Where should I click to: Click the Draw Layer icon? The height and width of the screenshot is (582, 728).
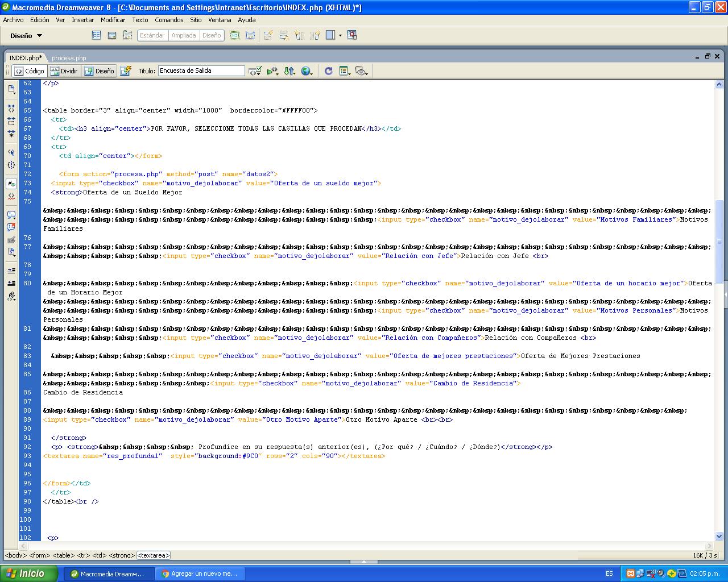[127, 35]
